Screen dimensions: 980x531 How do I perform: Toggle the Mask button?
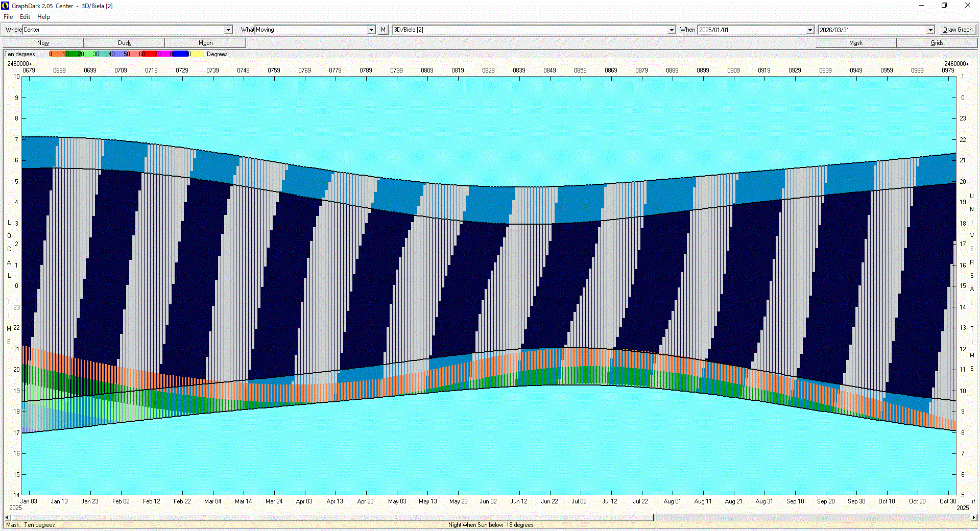(855, 43)
